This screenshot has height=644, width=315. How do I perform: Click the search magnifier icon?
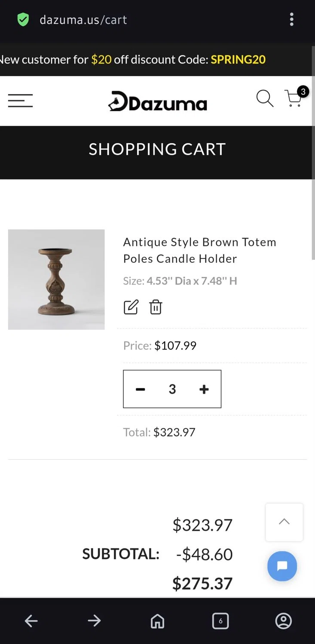pyautogui.click(x=265, y=99)
